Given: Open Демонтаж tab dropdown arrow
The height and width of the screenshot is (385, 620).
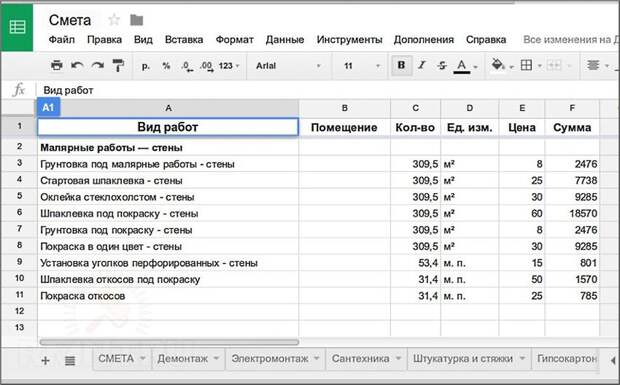Looking at the screenshot, I should [x=216, y=358].
